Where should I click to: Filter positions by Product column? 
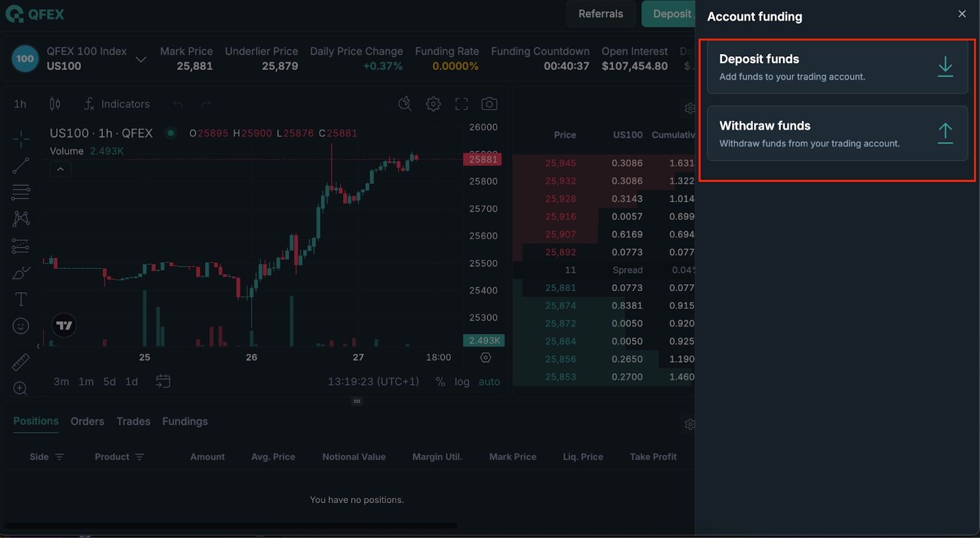(x=140, y=457)
